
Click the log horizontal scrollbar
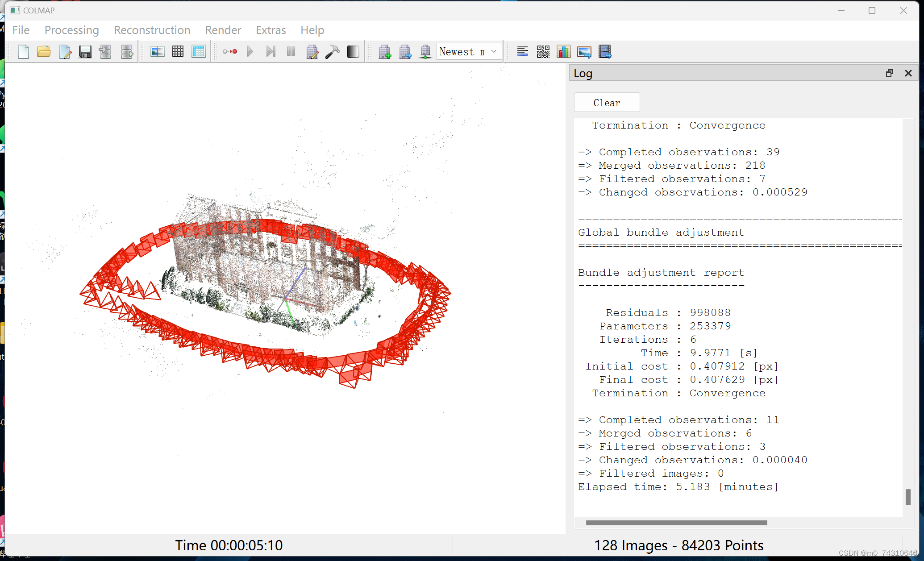click(x=676, y=523)
